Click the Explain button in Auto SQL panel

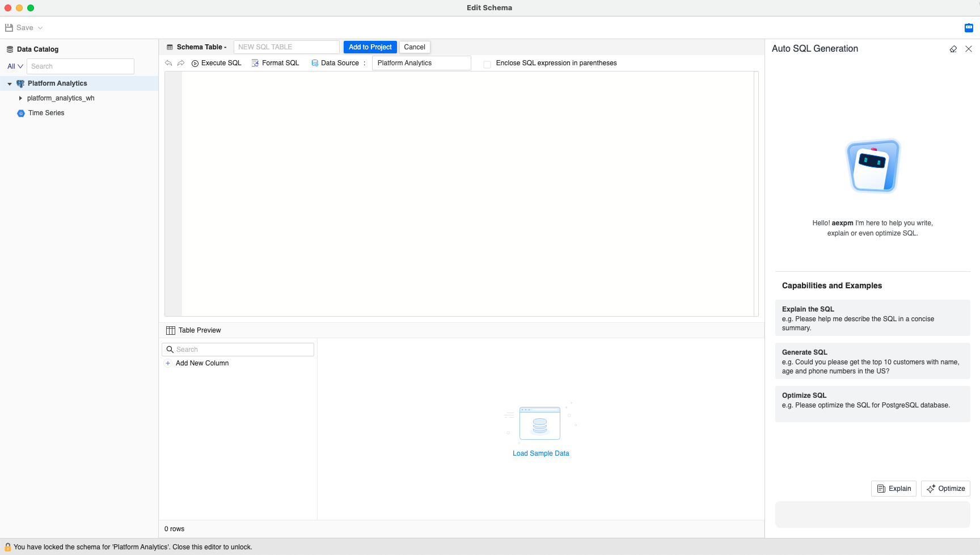tap(893, 489)
